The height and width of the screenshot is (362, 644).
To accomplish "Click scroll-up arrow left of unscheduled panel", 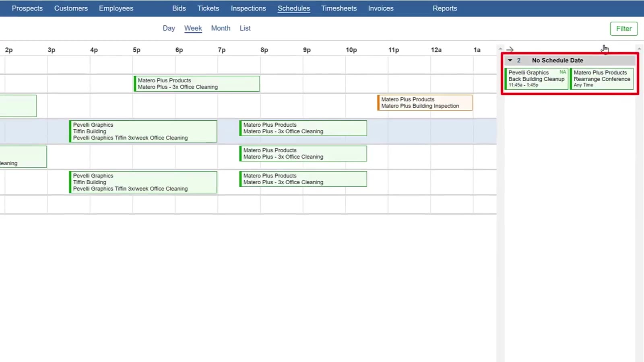I will [500, 49].
